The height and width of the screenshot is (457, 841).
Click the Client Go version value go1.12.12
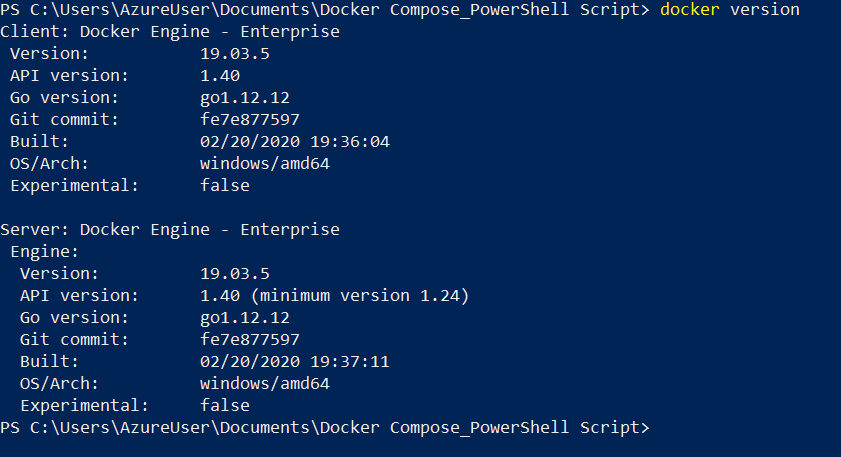pos(245,98)
